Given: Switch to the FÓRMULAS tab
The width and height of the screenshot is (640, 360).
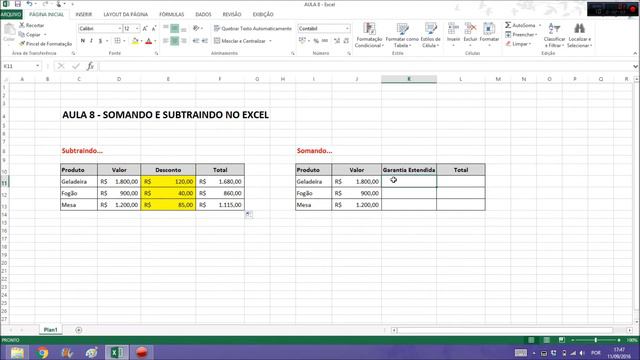Looking at the screenshot, I should 171,14.
